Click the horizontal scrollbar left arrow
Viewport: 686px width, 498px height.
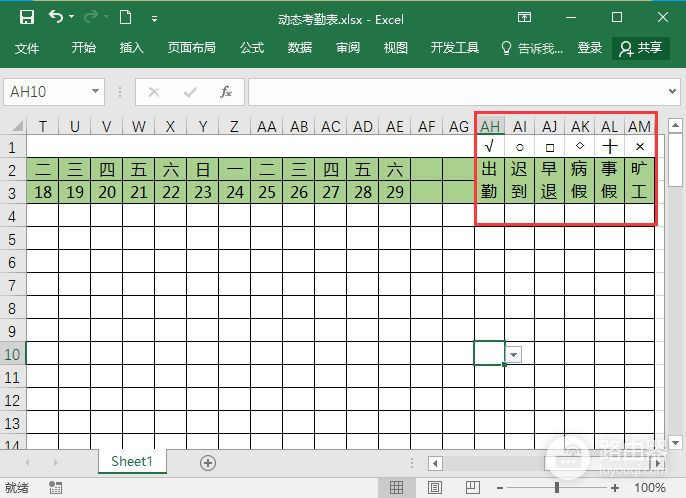(435, 463)
